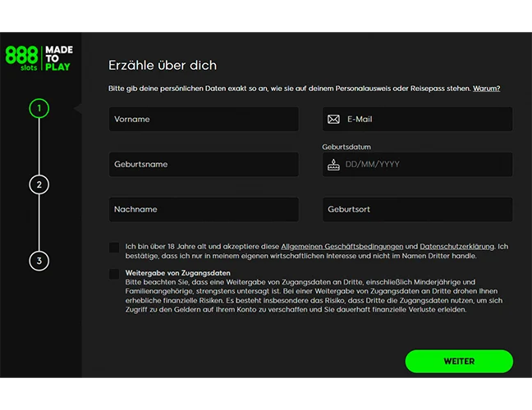Click the 888 slots logo

(x=21, y=58)
